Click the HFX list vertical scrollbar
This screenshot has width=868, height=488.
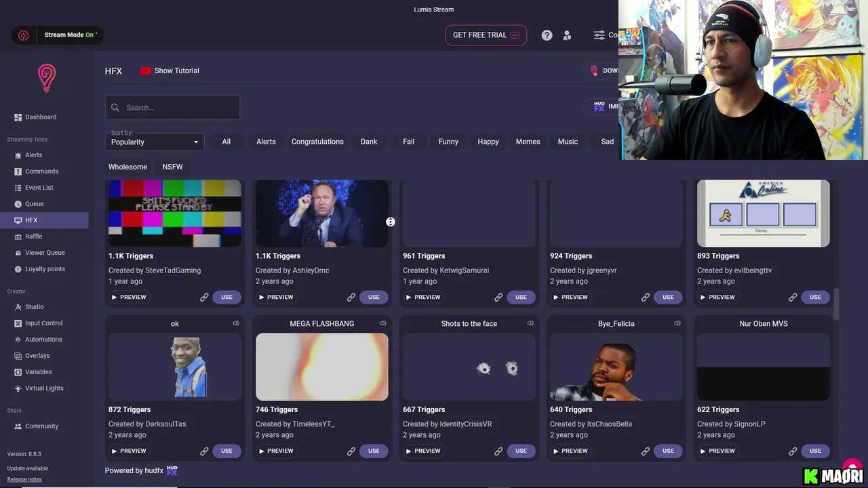(836, 304)
